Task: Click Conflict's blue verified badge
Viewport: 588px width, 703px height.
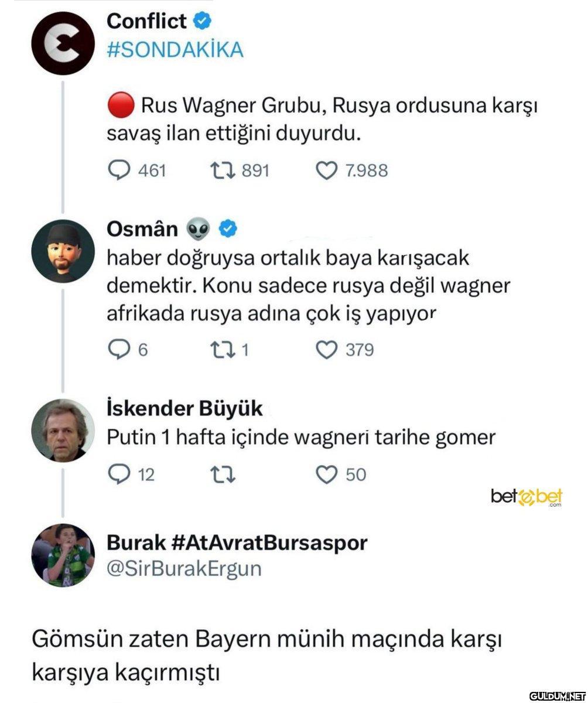Action: (203, 22)
